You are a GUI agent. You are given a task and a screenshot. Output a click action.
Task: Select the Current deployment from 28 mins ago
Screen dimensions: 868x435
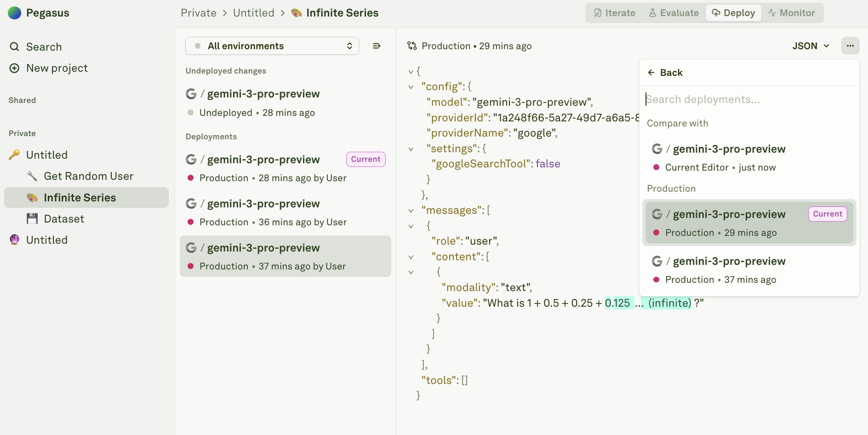coord(285,168)
